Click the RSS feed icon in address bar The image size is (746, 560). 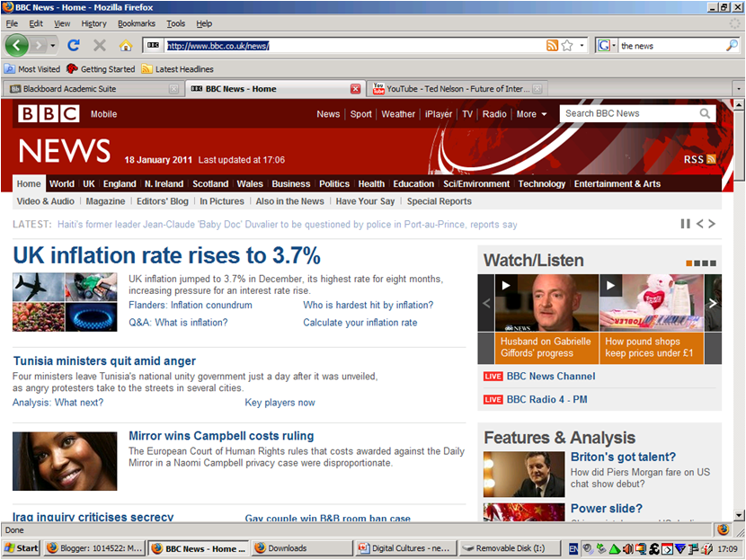pos(552,46)
